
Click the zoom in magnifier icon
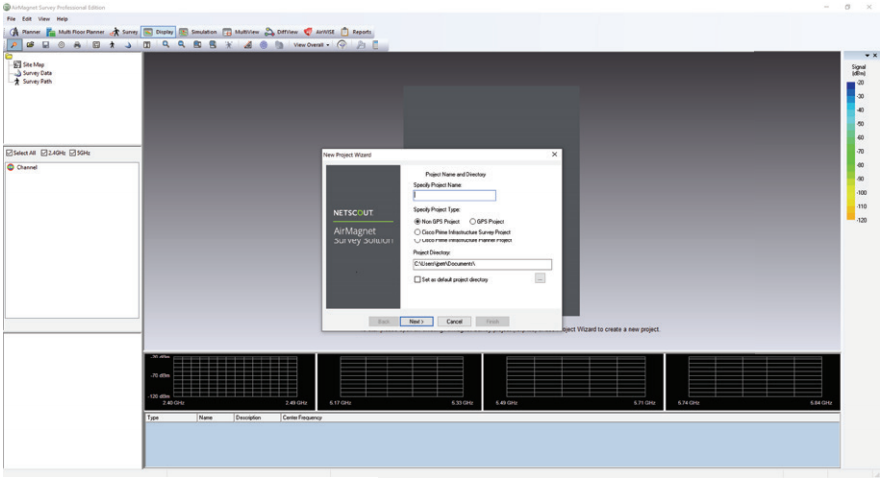[165, 44]
